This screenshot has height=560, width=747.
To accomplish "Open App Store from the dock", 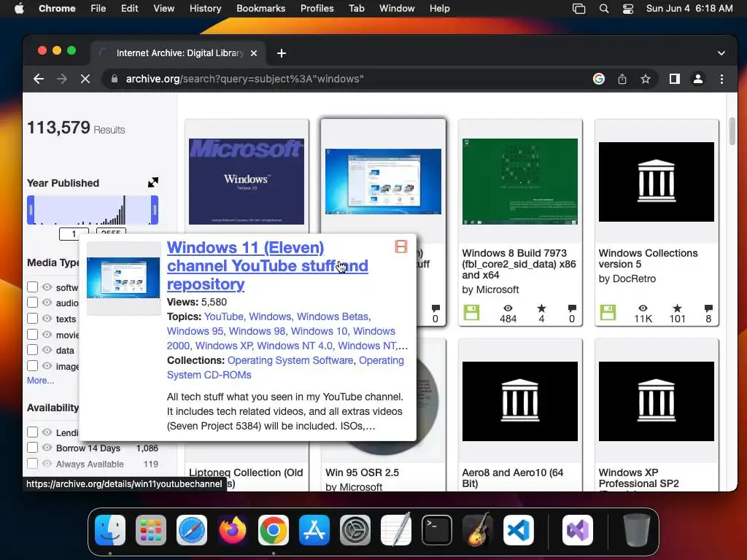I will click(x=314, y=530).
